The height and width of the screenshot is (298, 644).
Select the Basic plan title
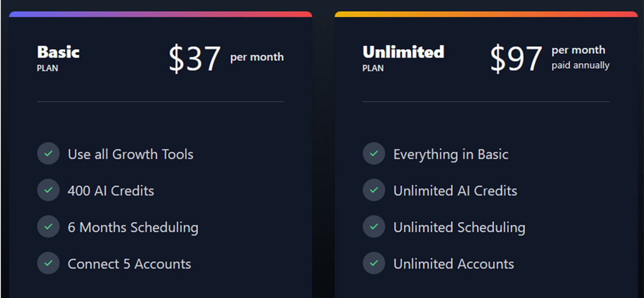pyautogui.click(x=58, y=52)
